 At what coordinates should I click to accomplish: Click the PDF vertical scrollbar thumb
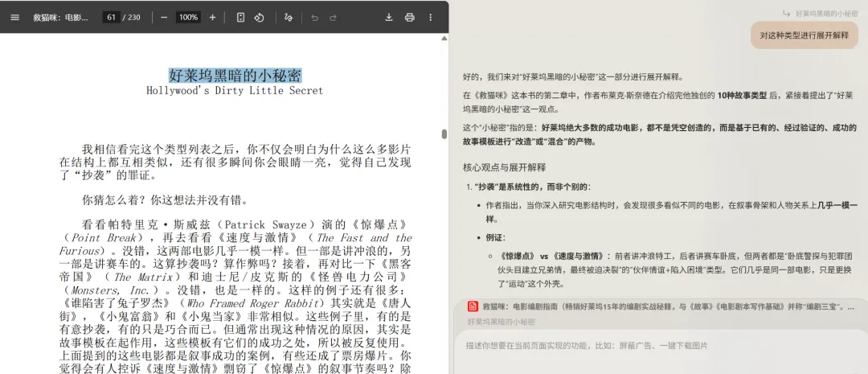click(444, 134)
